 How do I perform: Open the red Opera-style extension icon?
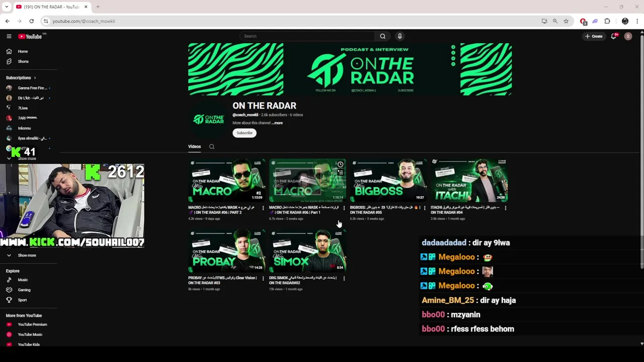pyautogui.click(x=583, y=21)
